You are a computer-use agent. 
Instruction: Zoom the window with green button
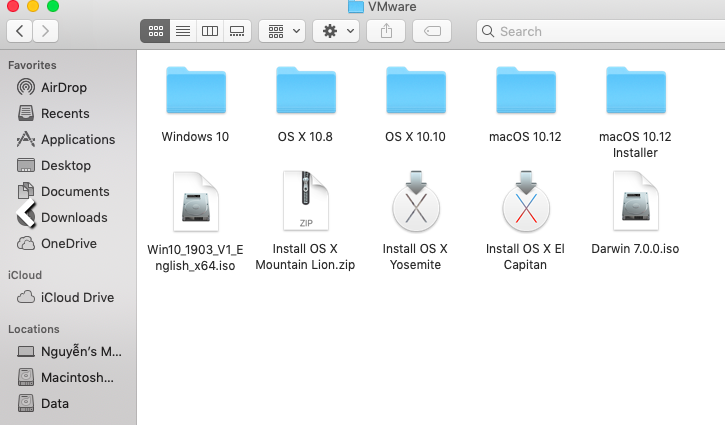point(53,6)
